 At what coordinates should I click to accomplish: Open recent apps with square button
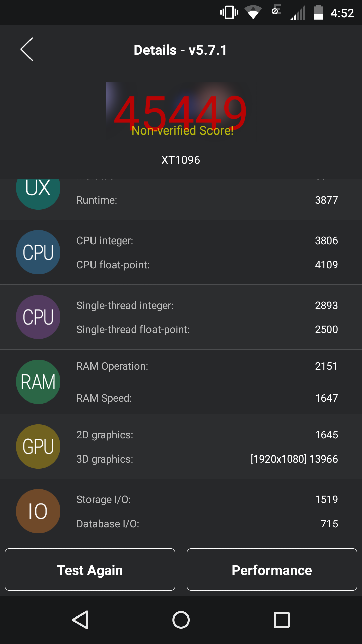click(x=281, y=620)
